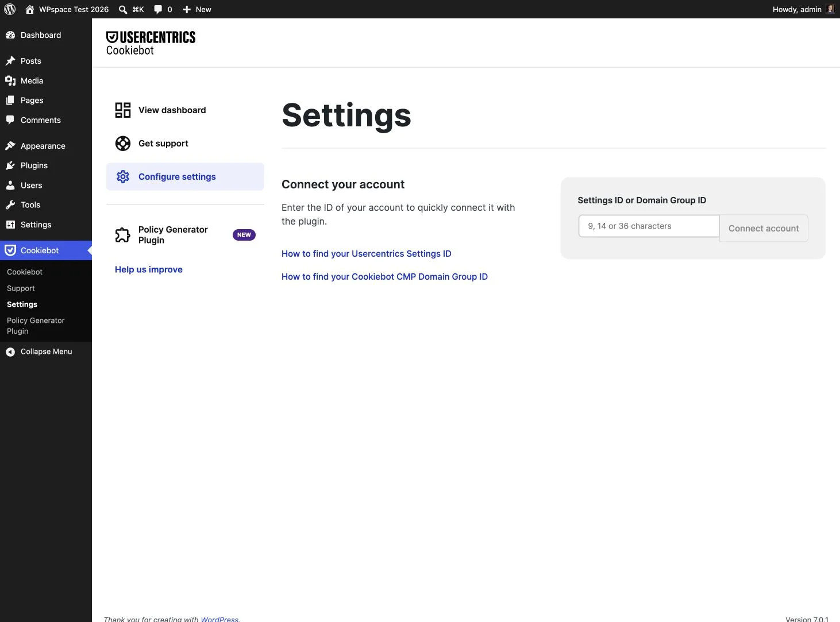The width and height of the screenshot is (840, 622).
Task: Click the Configure settings gear icon
Action: (123, 176)
